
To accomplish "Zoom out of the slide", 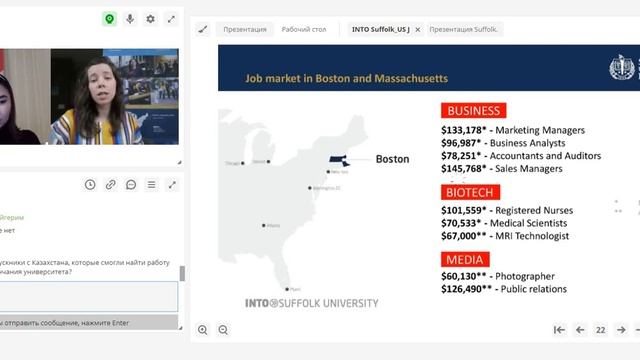I will click(223, 329).
